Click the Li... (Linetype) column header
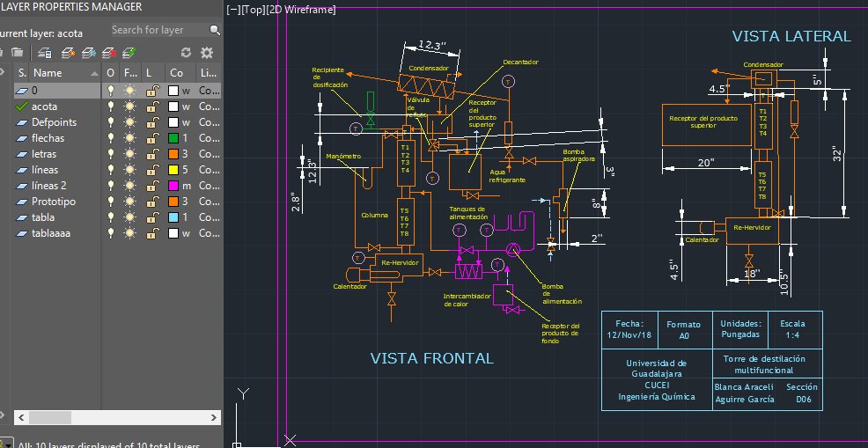 (x=209, y=73)
